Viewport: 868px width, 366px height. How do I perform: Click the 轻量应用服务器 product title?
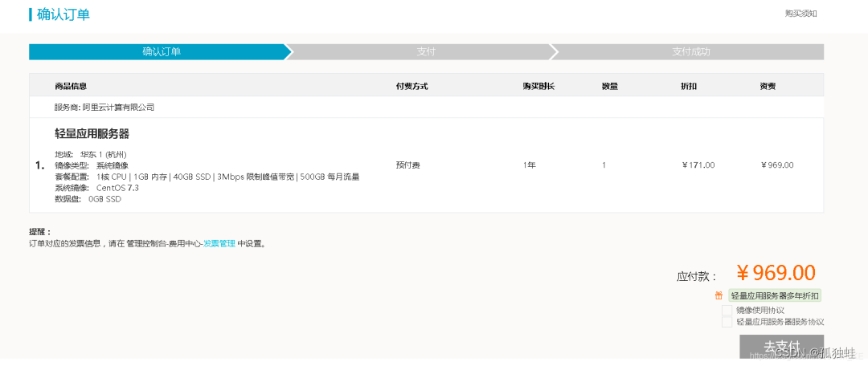[x=92, y=134]
